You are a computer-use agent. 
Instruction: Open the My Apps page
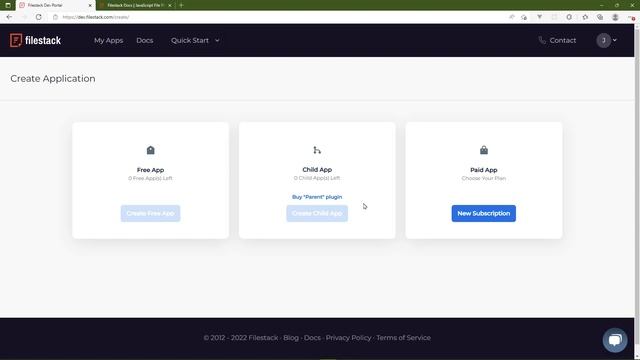(108, 40)
